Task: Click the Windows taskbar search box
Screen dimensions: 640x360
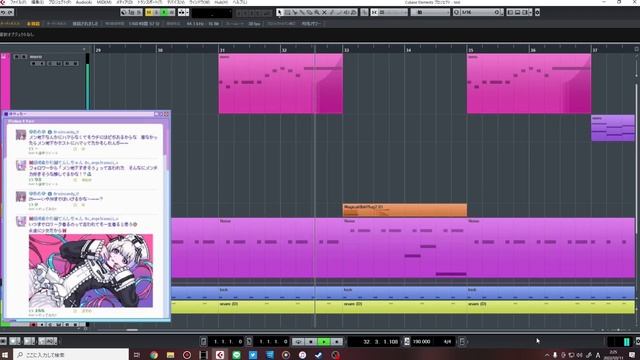Action: click(x=71, y=355)
